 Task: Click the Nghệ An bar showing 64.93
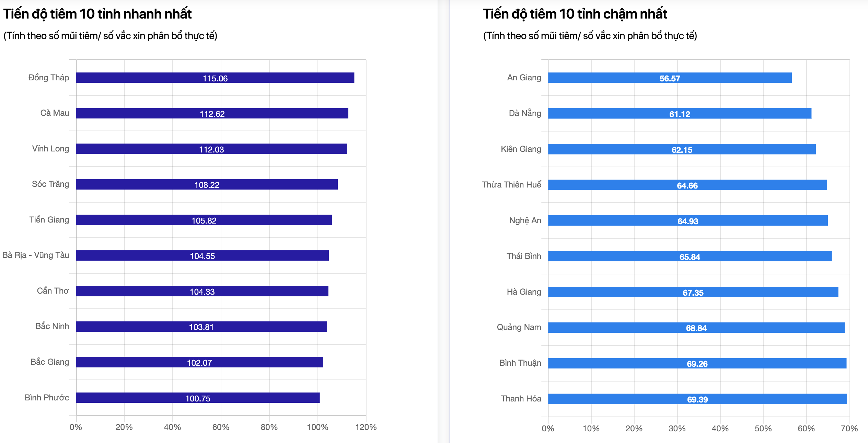[688, 221]
